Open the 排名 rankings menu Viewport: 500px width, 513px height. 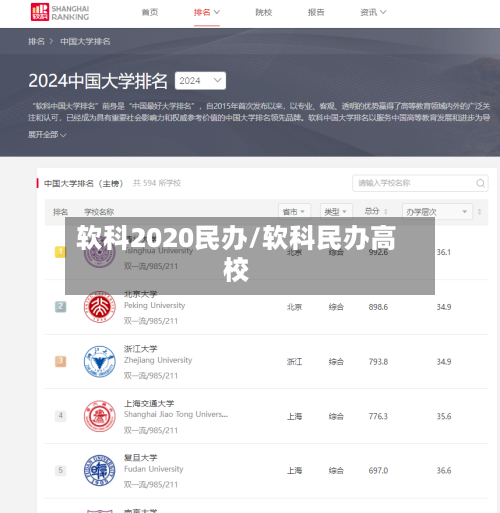[x=207, y=12]
